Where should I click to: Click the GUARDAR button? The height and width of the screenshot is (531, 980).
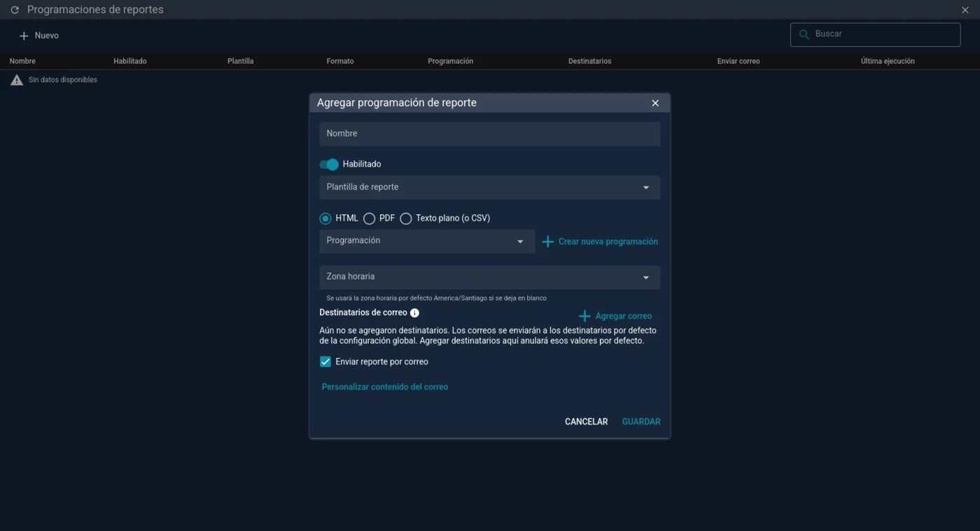click(x=641, y=422)
